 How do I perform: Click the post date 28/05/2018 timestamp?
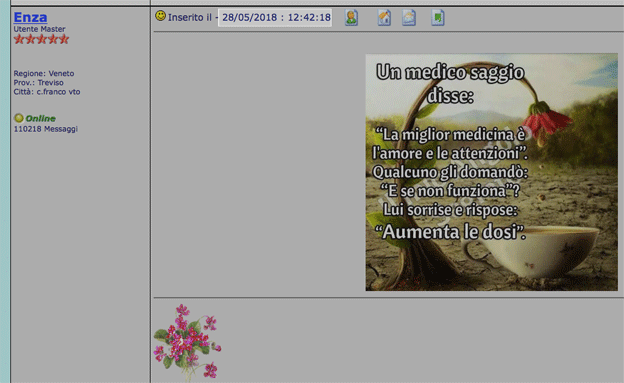[275, 18]
